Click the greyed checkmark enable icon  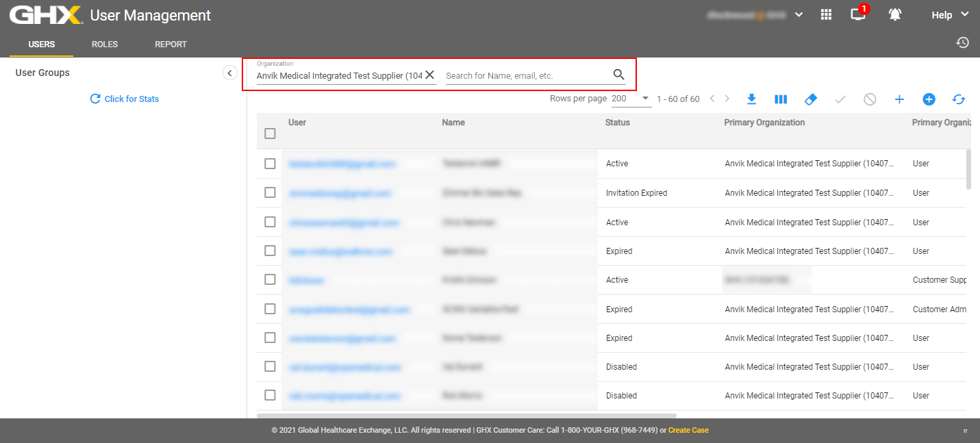point(840,99)
